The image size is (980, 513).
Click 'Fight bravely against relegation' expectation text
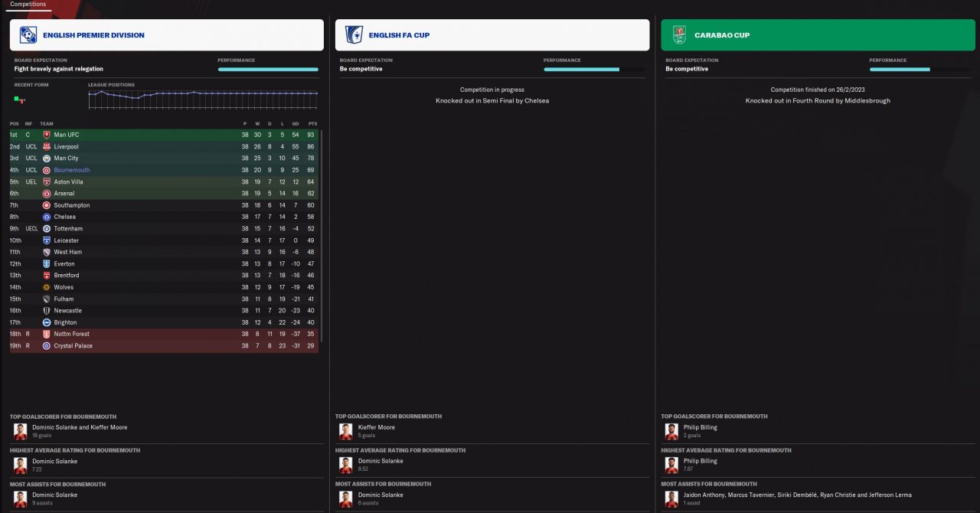59,69
